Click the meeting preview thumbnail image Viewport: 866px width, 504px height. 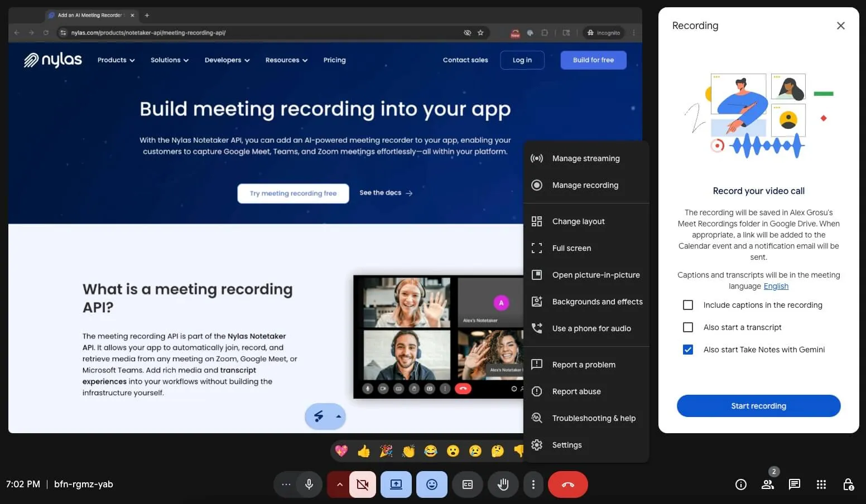click(x=439, y=337)
